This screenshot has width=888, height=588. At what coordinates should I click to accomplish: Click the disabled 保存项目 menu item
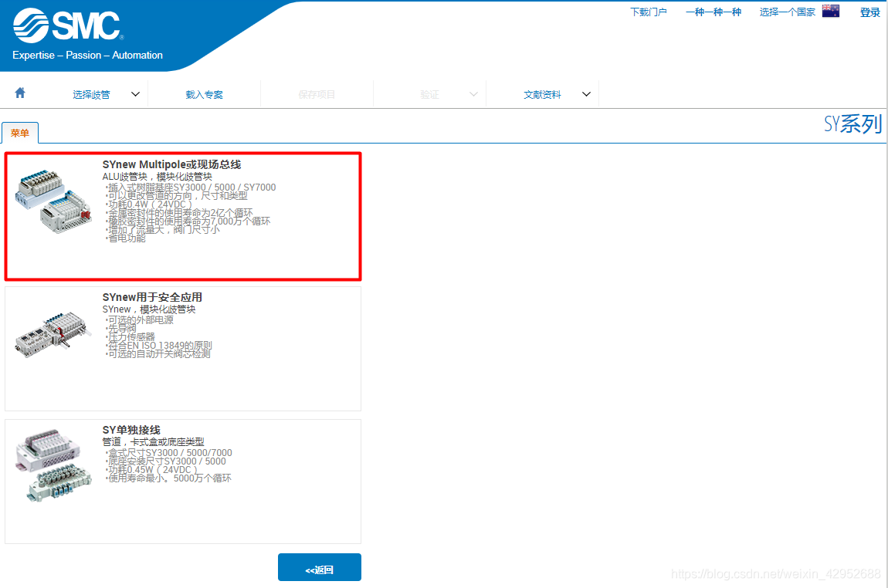tap(317, 94)
